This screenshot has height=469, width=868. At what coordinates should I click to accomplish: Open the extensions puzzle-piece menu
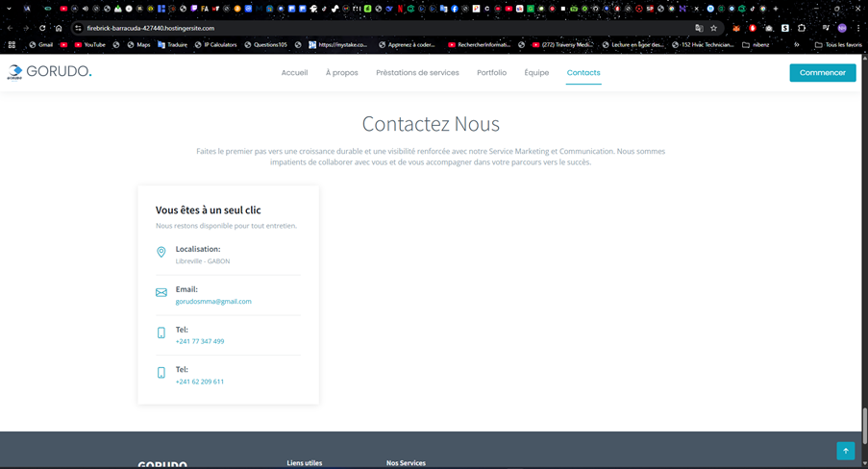click(802, 28)
